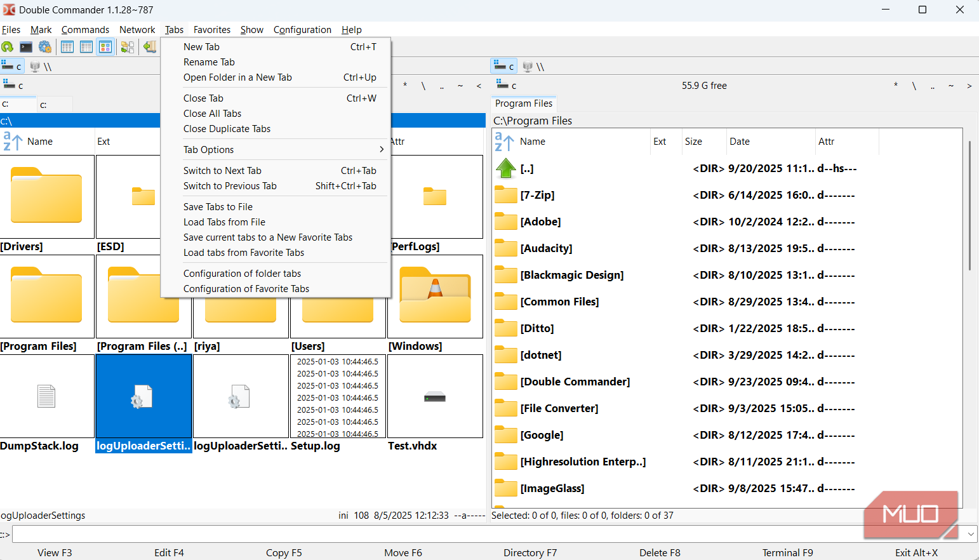Viewport: 979px width, 560px height.
Task: Select the Test.vhdx drive thumbnail
Action: (x=435, y=396)
